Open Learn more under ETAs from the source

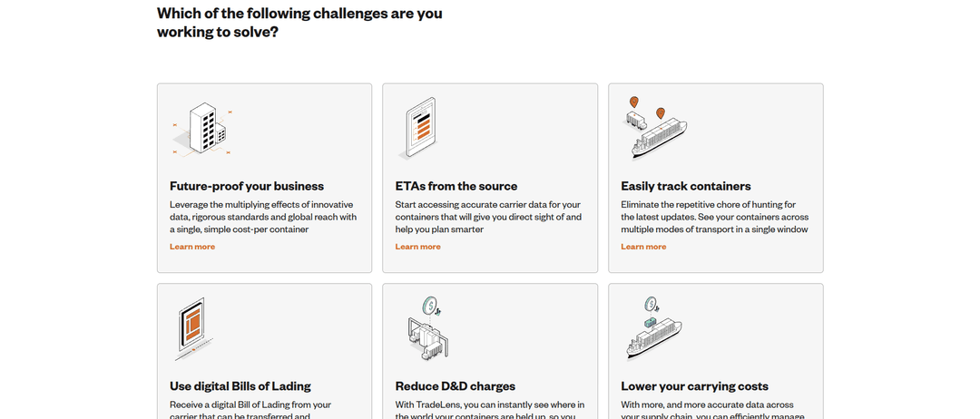click(x=417, y=247)
